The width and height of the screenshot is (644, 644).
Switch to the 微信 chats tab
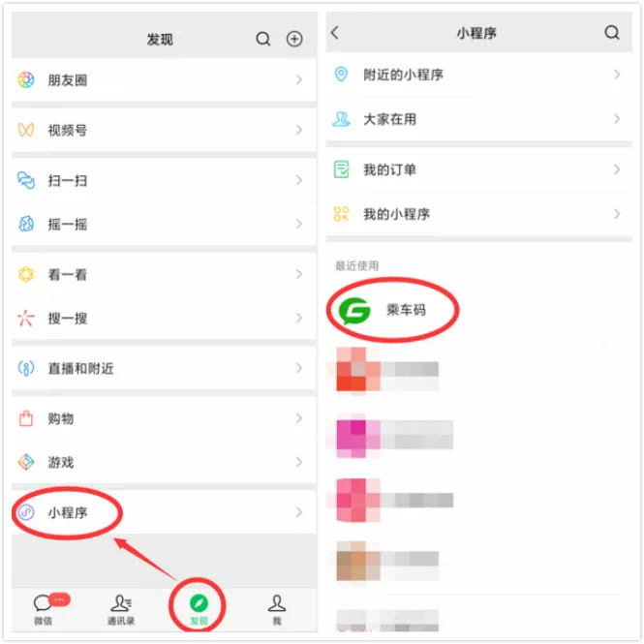click(44, 610)
